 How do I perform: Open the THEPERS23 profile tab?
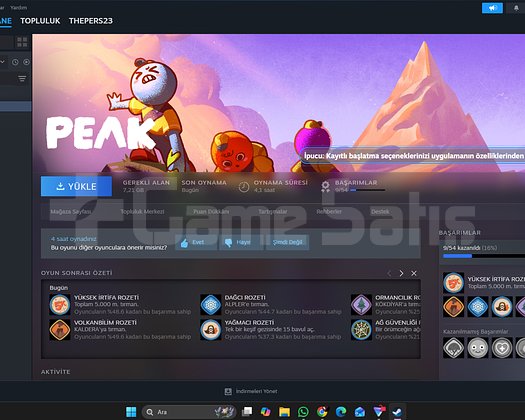(x=91, y=21)
